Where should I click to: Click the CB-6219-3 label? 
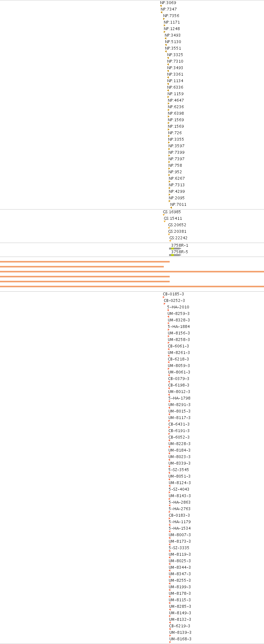180,626
